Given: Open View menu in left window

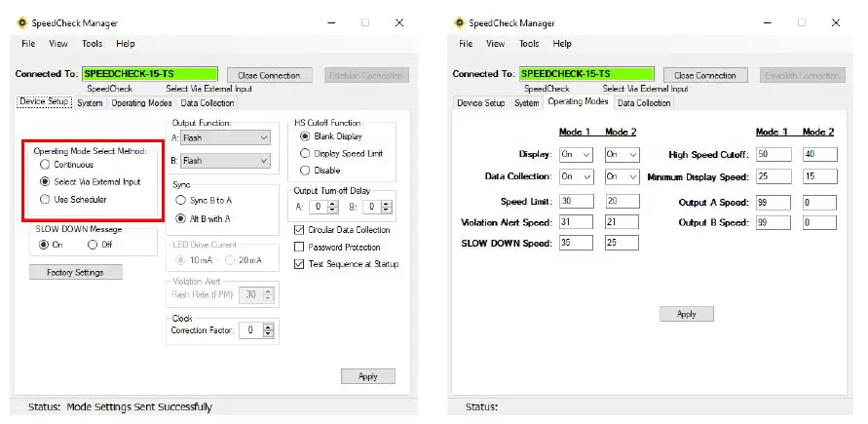Looking at the screenshot, I should click(58, 44).
